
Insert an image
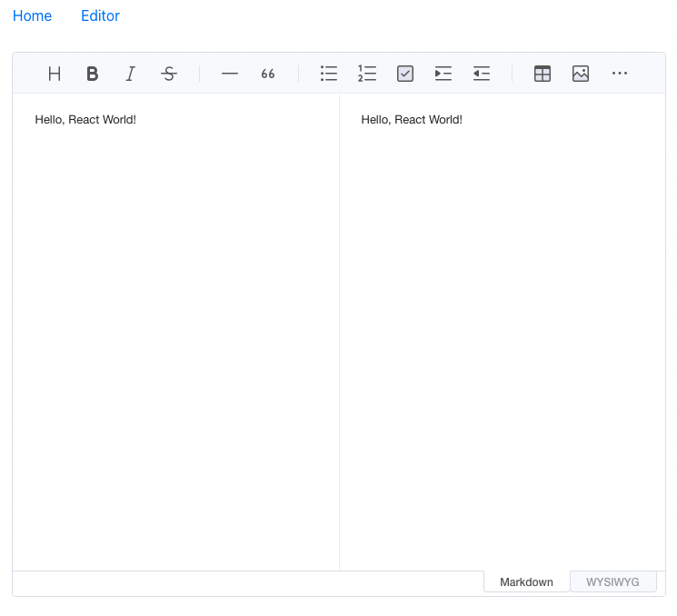pyautogui.click(x=581, y=74)
